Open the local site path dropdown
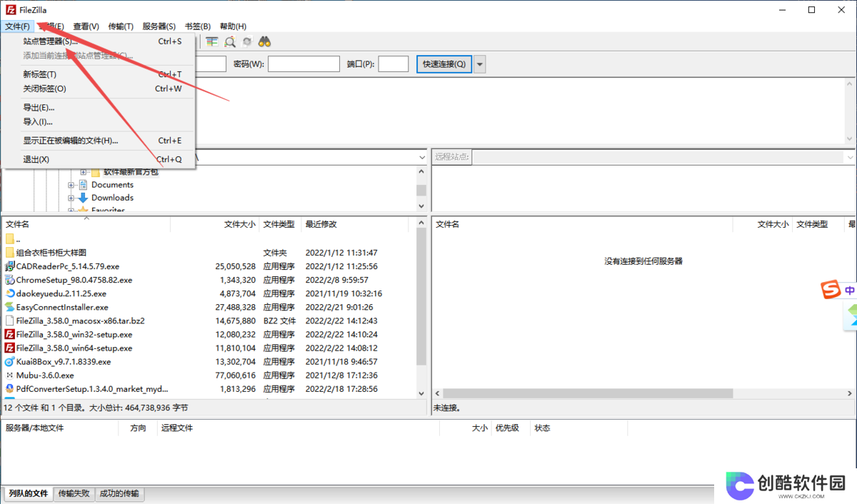 pyautogui.click(x=421, y=156)
